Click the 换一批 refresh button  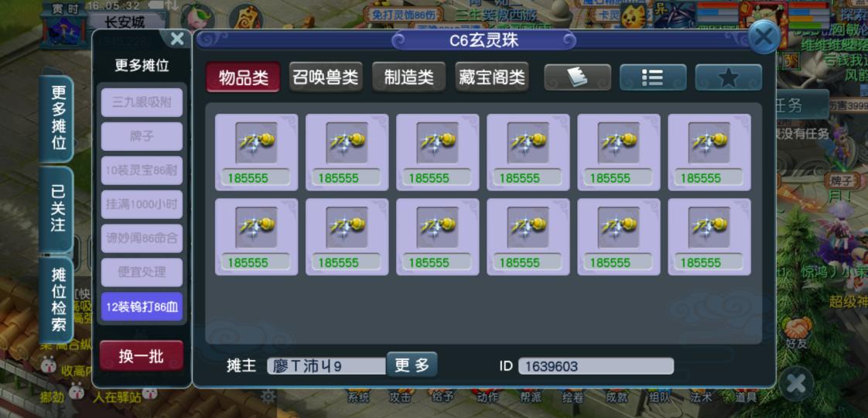coord(142,356)
